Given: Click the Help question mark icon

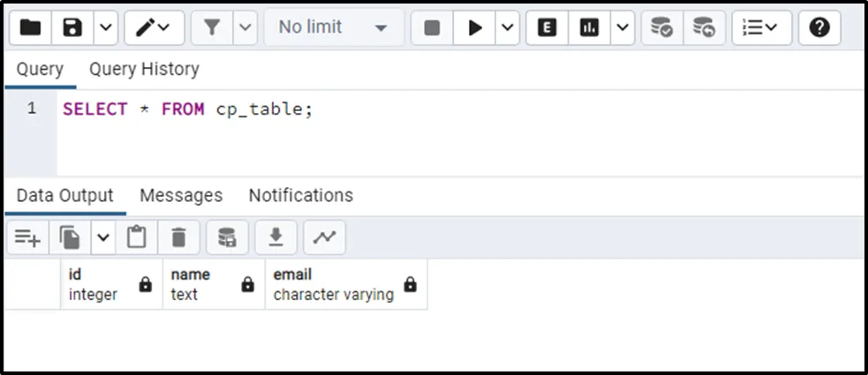Looking at the screenshot, I should pyautogui.click(x=819, y=27).
